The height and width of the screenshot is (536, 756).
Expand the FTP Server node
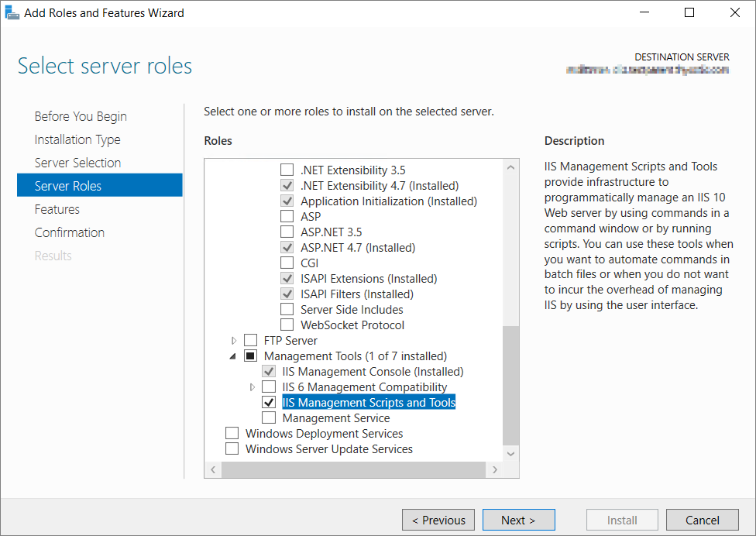click(235, 341)
